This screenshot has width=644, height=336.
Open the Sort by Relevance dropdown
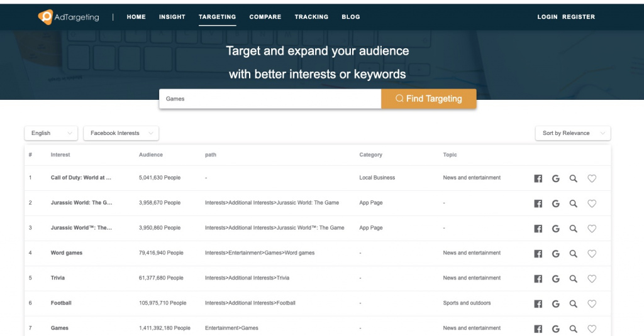tap(573, 133)
